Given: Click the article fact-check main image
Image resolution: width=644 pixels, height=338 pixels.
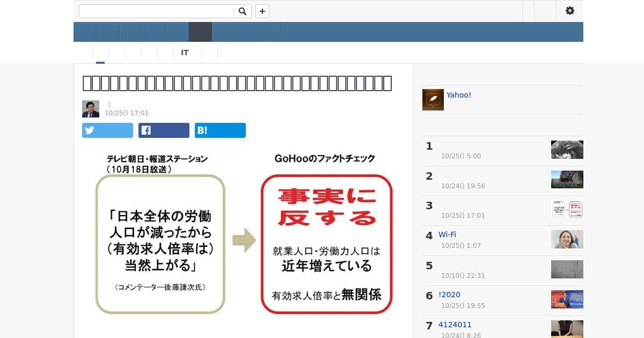Looking at the screenshot, I should pos(243,233).
